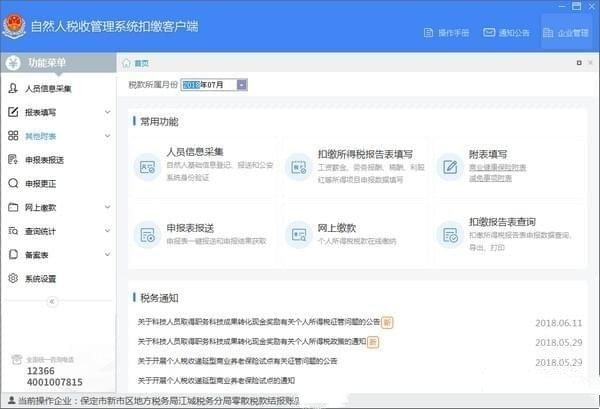Viewport: 600px width, 409px height.
Task: Close the 首页 tab with the x
Action: [x=590, y=63]
